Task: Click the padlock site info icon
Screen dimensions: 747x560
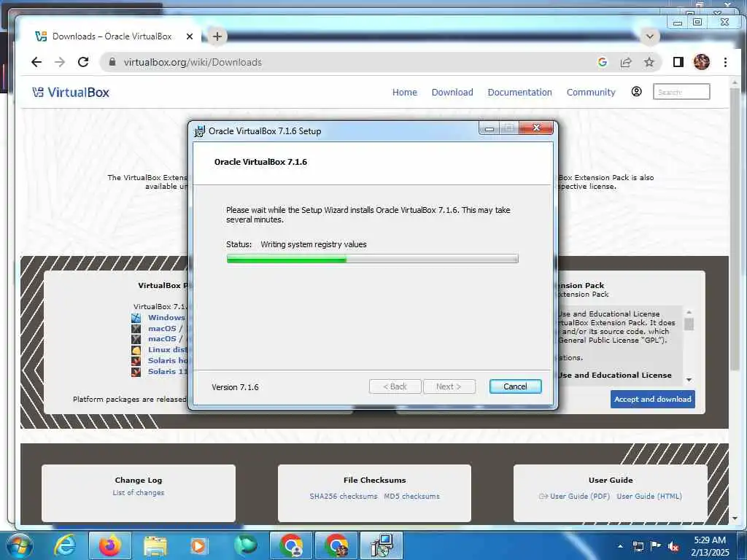Action: 112,62
